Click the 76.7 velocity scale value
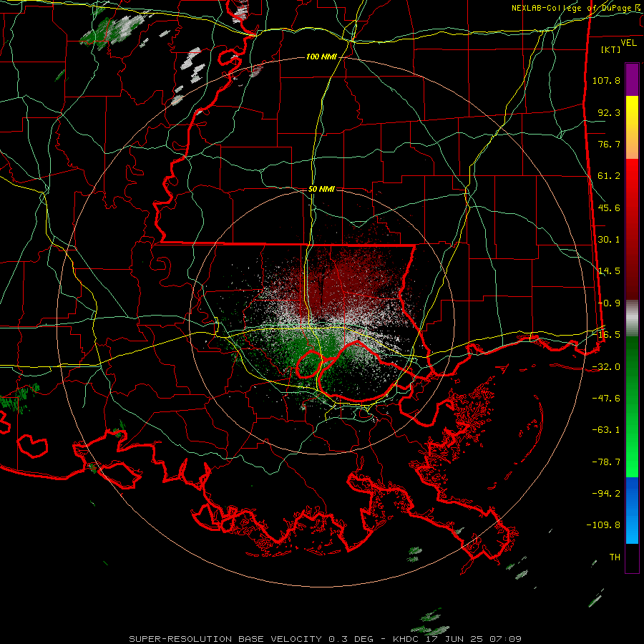Image resolution: width=644 pixels, height=644 pixels. tap(609, 144)
